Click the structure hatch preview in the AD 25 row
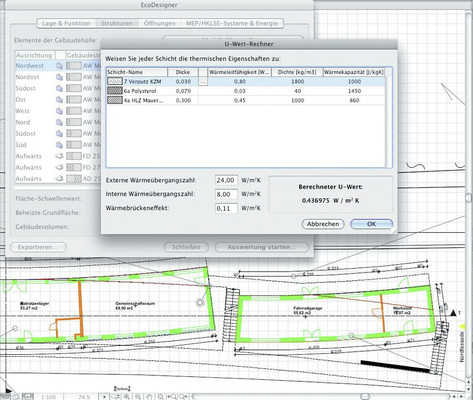 pos(74,179)
